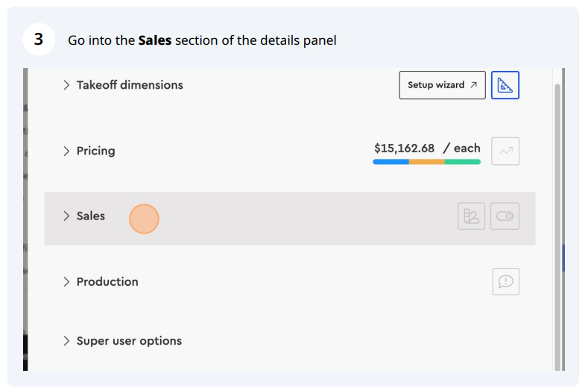This screenshot has width=588, height=388.
Task: Select the Production label
Action: (107, 282)
